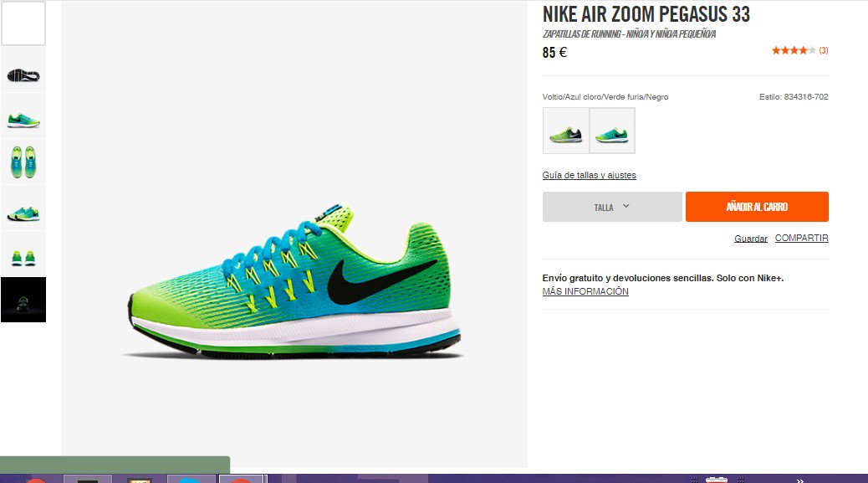This screenshot has width=868, height=483.
Task: Click the product title Nike Air Zoom Pegasus 33
Action: click(x=646, y=14)
